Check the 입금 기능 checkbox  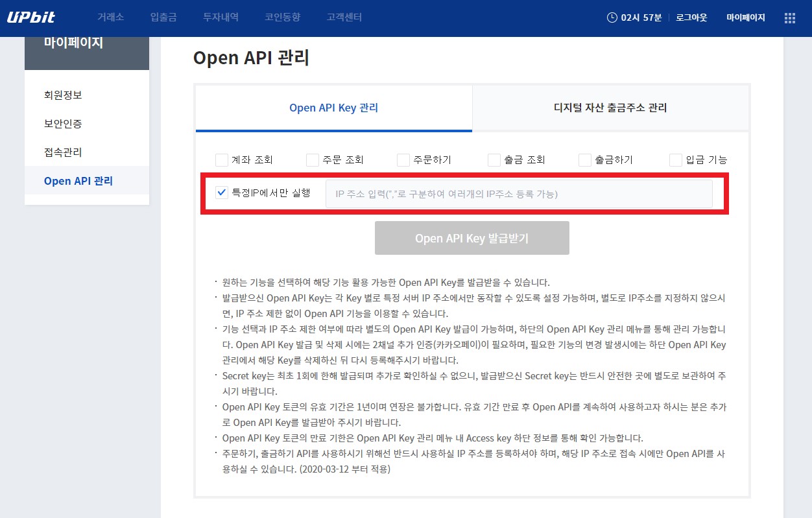pos(676,159)
